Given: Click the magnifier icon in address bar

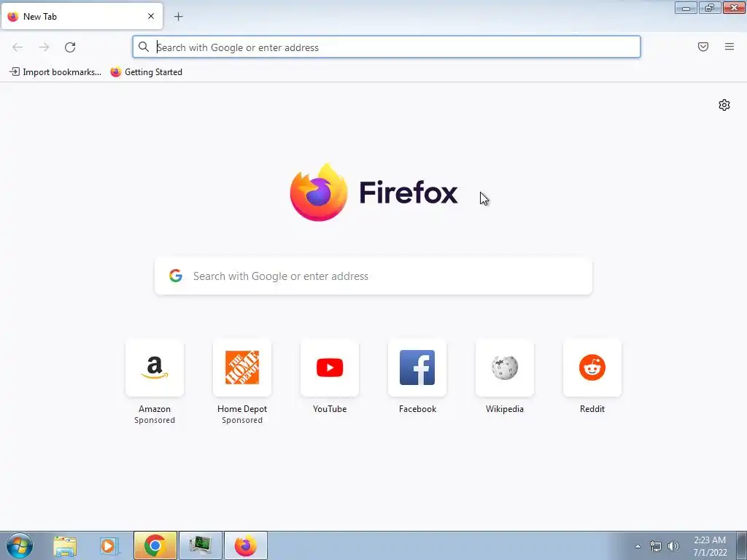Looking at the screenshot, I should 144,47.
